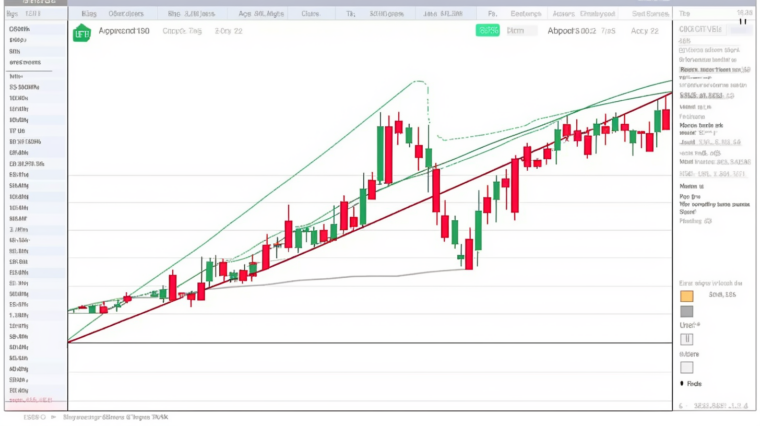
Task: Toggle the empty white checkbox in right panel
Action: coord(687,367)
